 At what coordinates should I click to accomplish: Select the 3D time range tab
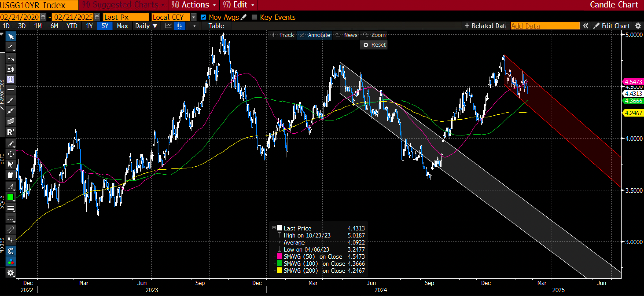pos(22,26)
